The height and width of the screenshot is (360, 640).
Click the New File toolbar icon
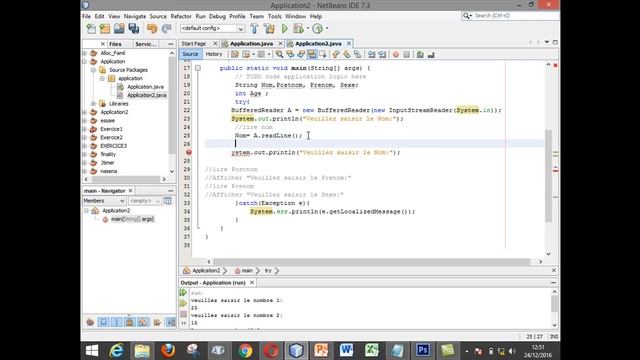click(x=91, y=29)
